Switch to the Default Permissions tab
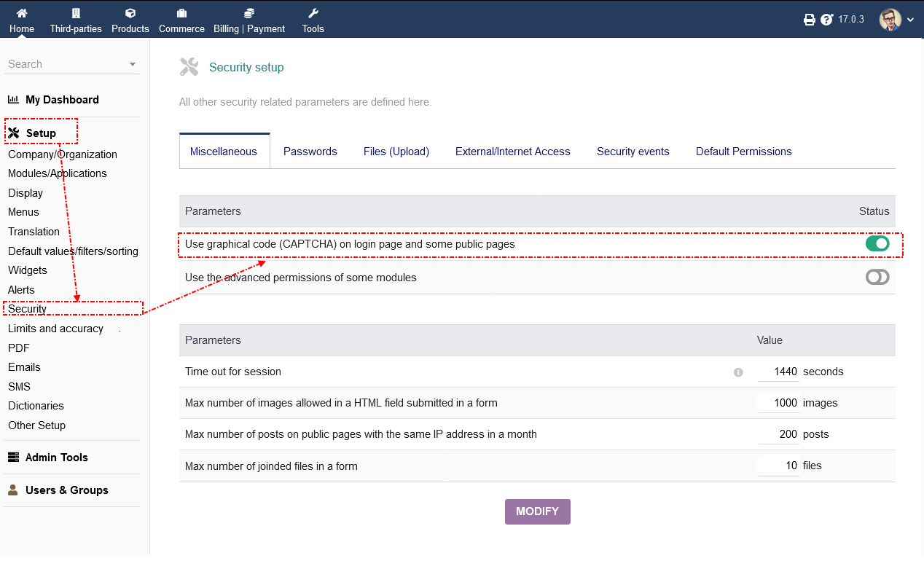 (x=744, y=152)
